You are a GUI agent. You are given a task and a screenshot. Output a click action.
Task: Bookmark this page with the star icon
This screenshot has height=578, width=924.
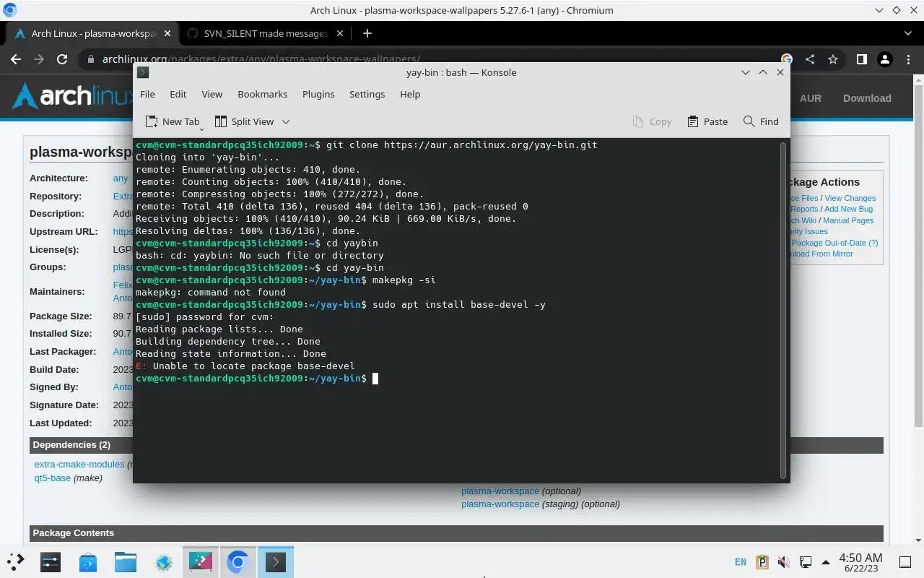[x=833, y=59]
